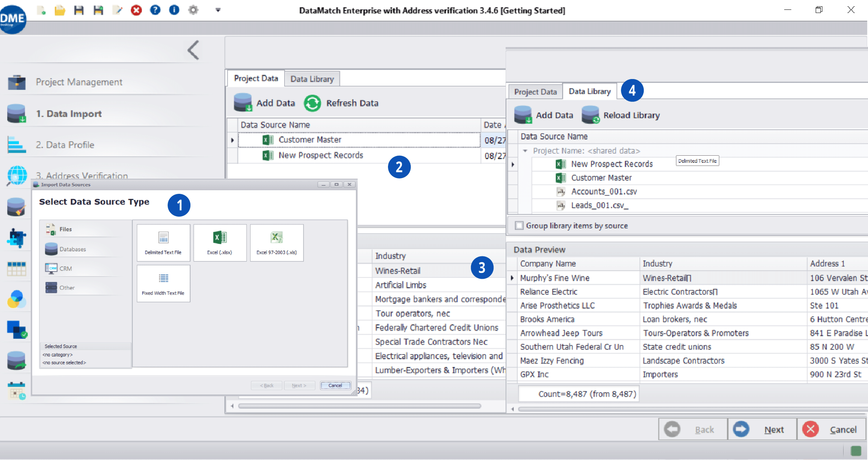The height and width of the screenshot is (460, 868).
Task: Go to step 1. Data Import
Action: [68, 114]
